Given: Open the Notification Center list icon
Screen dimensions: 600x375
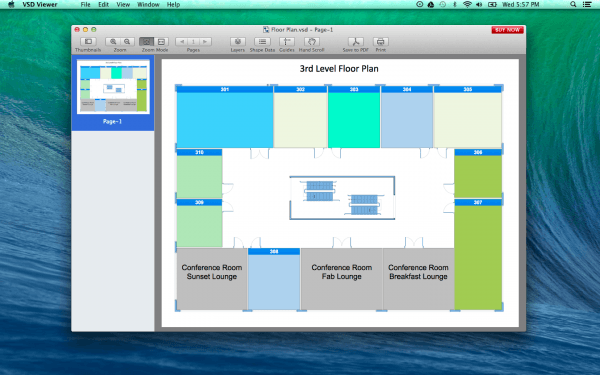Looking at the screenshot, I should tap(587, 5).
